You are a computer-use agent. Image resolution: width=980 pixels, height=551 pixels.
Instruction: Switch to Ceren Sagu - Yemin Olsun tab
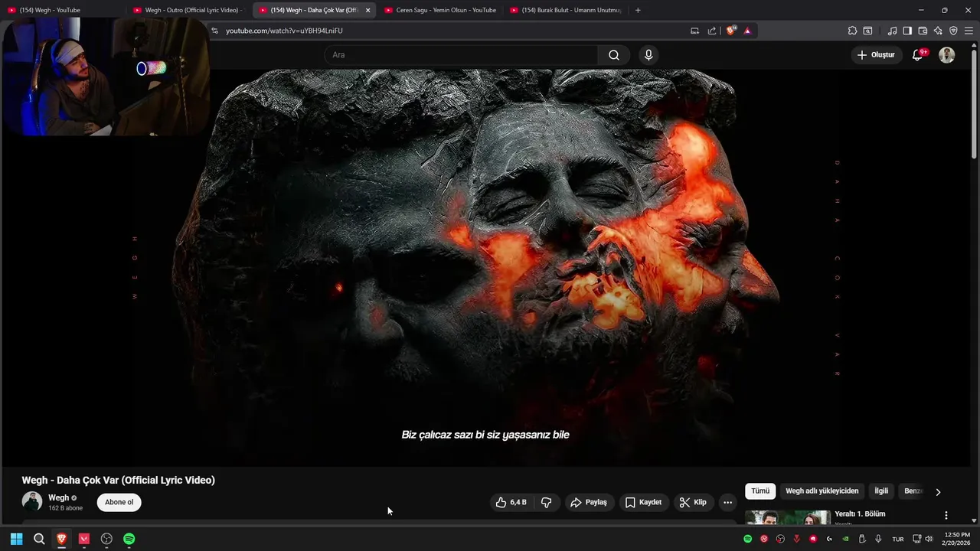(x=440, y=10)
